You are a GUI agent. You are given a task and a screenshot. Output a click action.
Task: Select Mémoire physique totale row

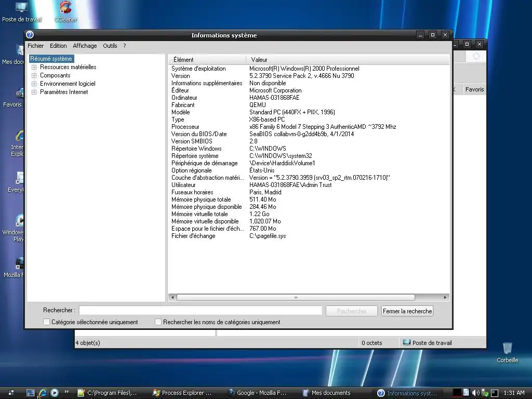309,199
